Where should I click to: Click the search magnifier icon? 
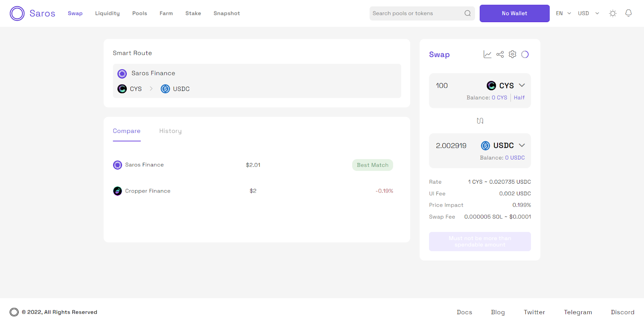pos(468,13)
